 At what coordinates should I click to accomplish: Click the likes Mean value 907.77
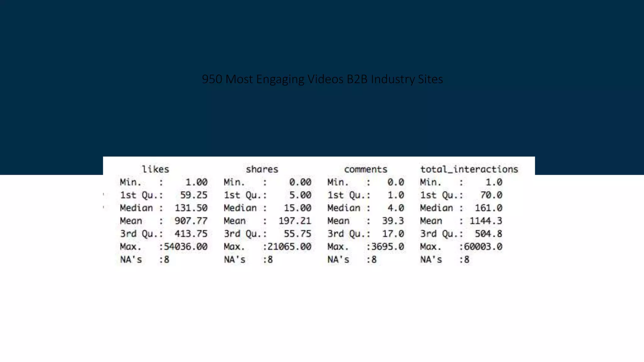[191, 221]
